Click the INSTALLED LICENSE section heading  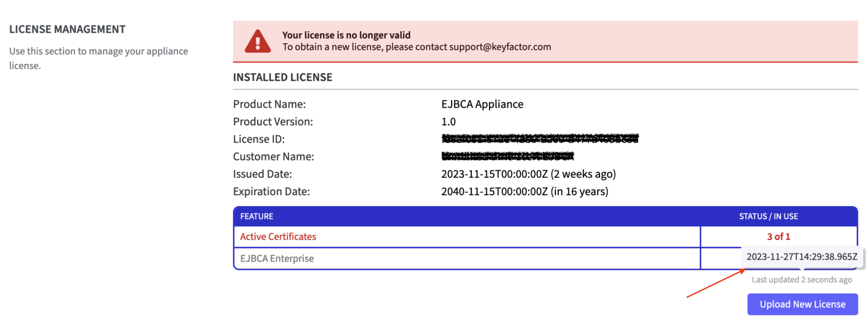283,77
